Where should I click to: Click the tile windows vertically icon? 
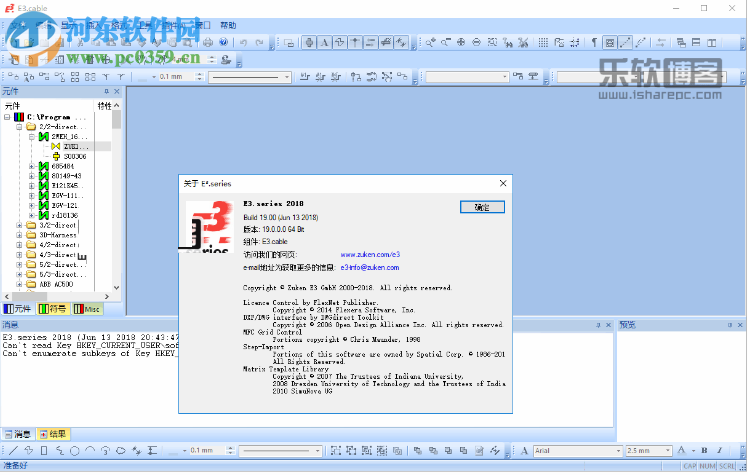pyautogui.click(x=711, y=43)
